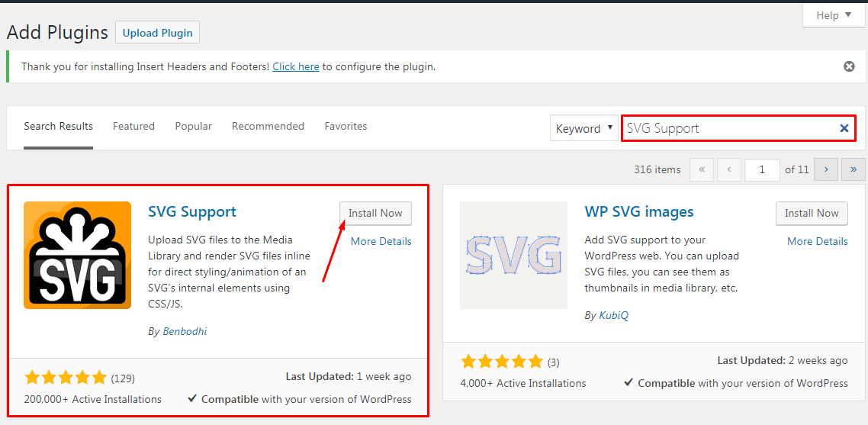The image size is (868, 425).
Task: Click the current page number field
Action: click(762, 170)
